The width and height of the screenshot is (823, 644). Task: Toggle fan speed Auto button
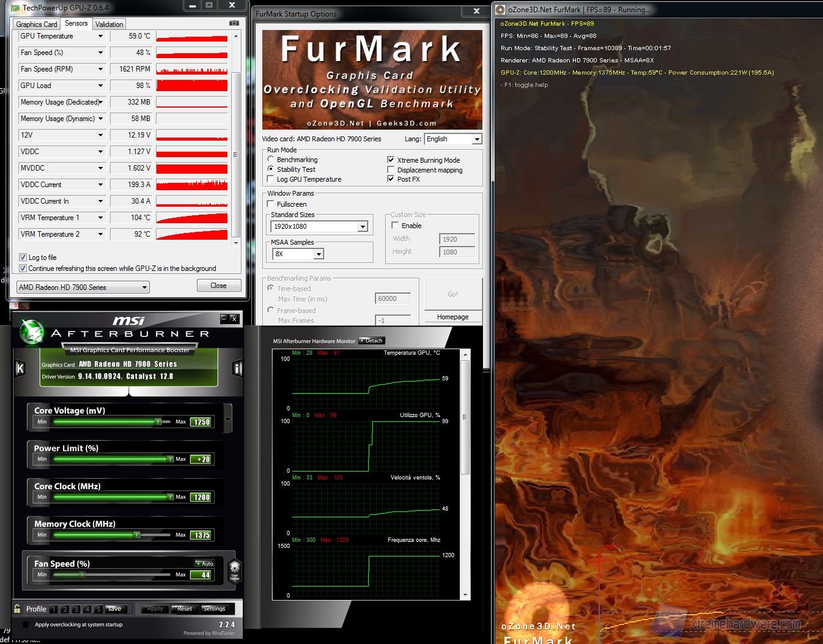click(x=205, y=563)
